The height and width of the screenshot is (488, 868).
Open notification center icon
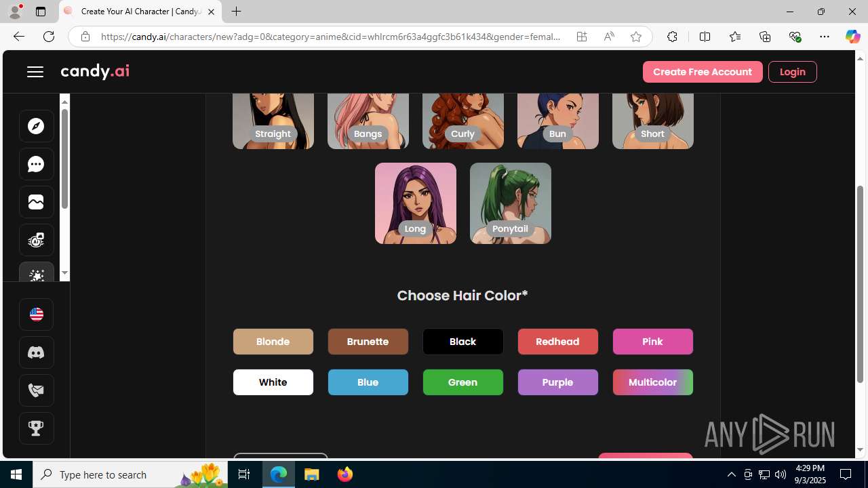(846, 474)
